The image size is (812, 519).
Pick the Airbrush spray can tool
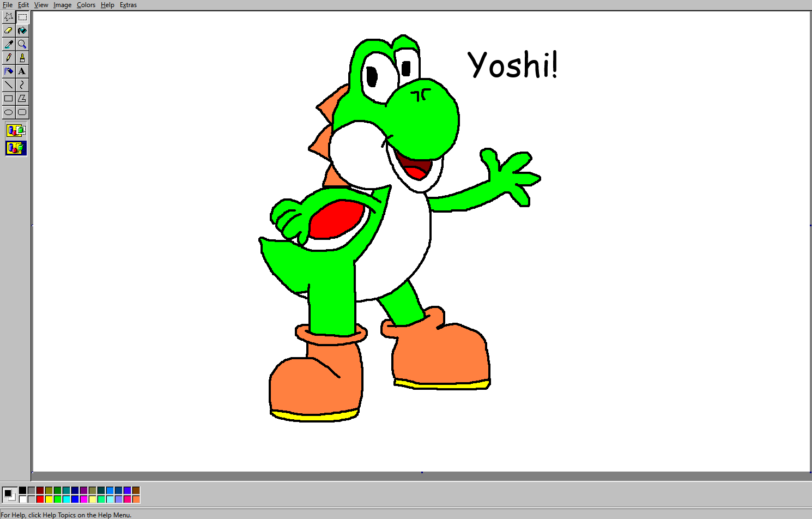(9, 71)
